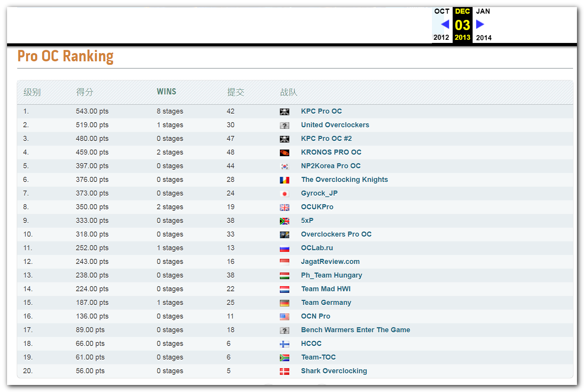This screenshot has width=584, height=392.
Task: Open KRONOS PRO OC team link
Action: click(x=331, y=152)
